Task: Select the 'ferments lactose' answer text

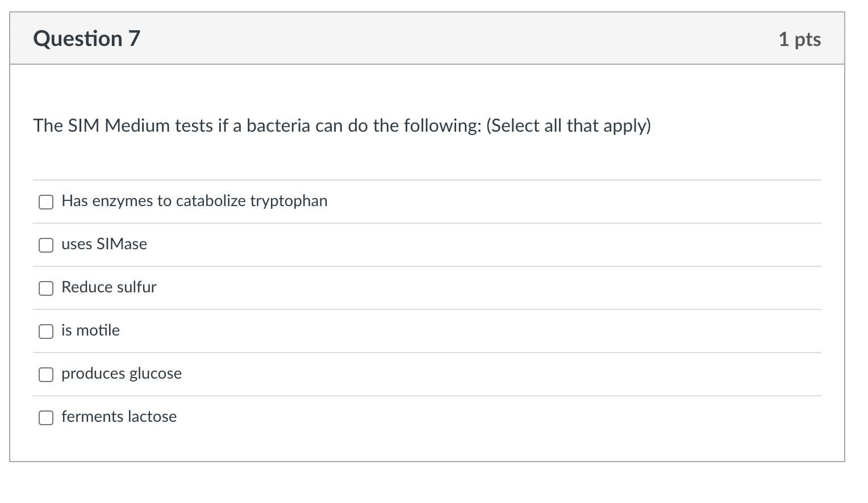Action: pyautogui.click(x=119, y=416)
